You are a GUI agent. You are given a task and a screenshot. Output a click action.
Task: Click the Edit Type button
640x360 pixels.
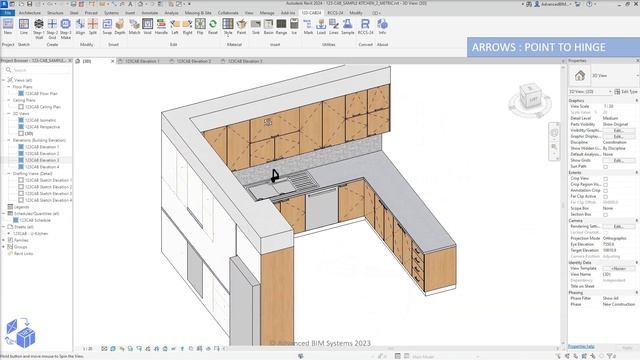626,91
